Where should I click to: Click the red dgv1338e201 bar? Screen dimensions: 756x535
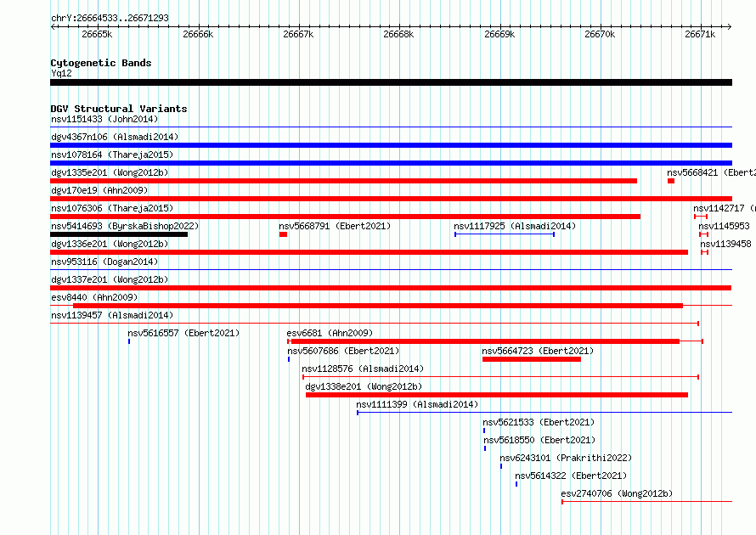497,395
